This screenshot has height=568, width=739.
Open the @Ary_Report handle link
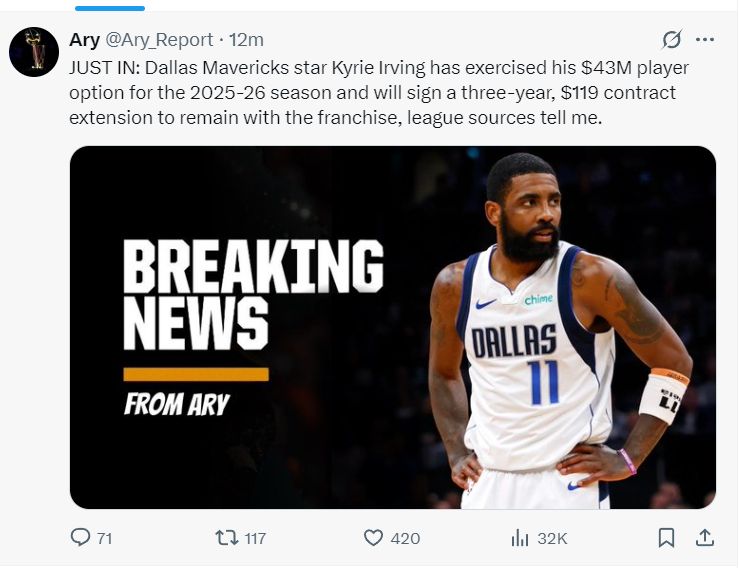coord(159,40)
